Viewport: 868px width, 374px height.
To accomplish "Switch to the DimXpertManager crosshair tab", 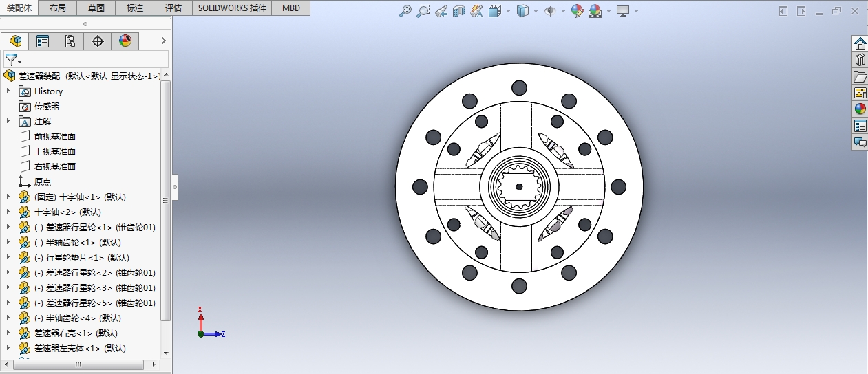I will click(x=98, y=41).
